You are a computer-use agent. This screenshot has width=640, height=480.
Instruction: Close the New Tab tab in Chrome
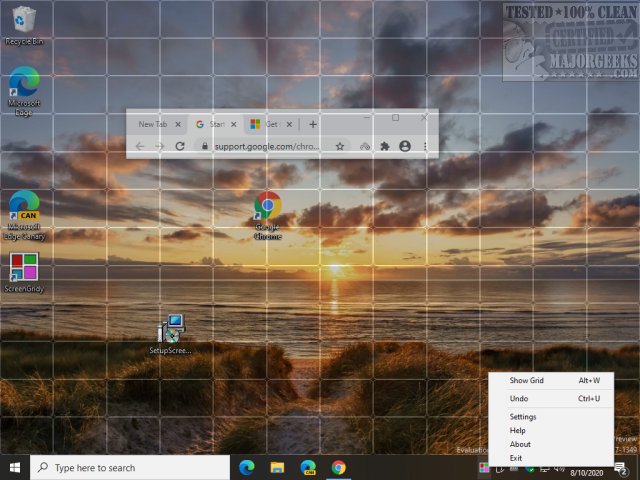[178, 124]
